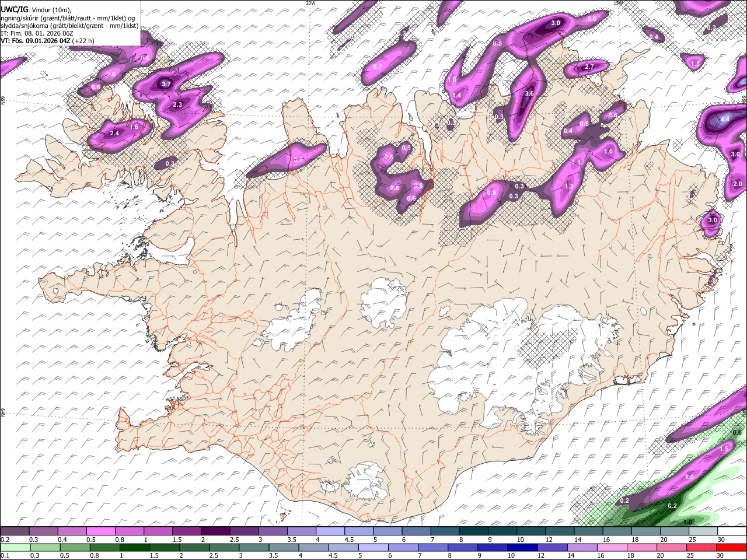The width and height of the screenshot is (747, 560).
Task: Click the 3.7 snowfall maximum label
Action: [x=166, y=84]
